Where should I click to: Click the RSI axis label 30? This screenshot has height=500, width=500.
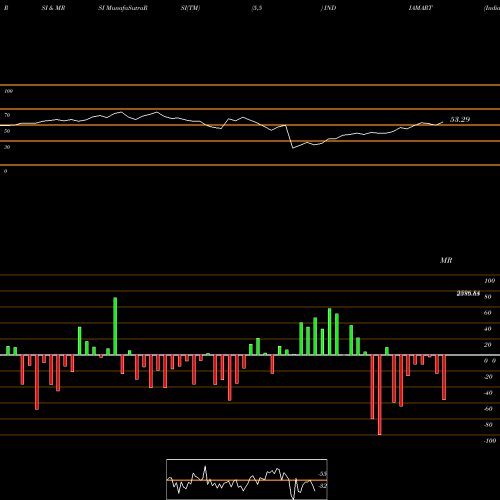[7, 147]
